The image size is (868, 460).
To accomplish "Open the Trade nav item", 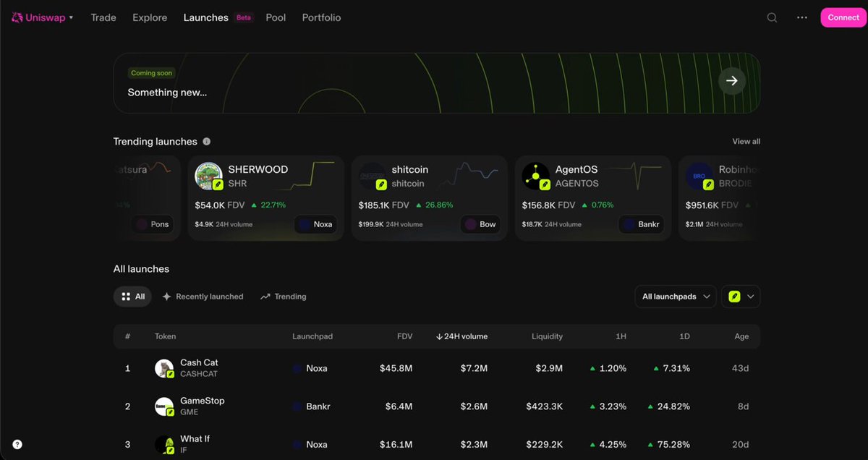I will 103,17.
